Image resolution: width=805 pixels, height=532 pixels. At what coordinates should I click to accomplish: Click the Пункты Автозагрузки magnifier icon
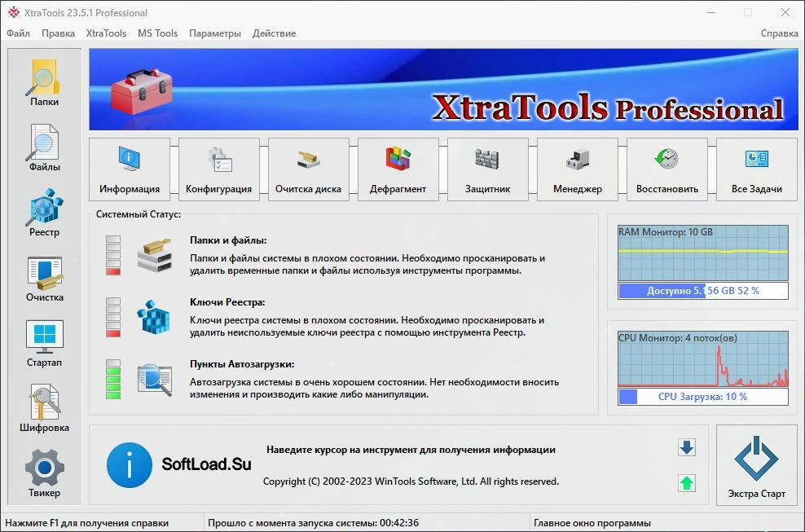[x=155, y=379]
